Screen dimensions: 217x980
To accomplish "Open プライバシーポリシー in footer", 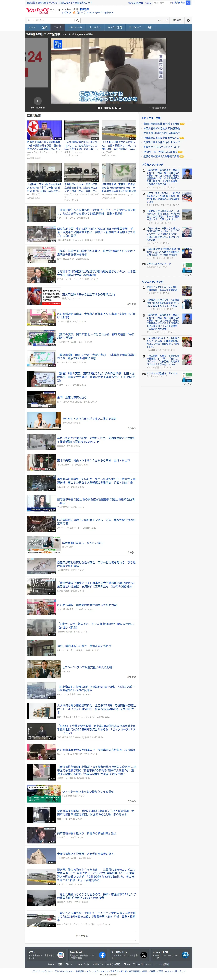I will 42,971.
